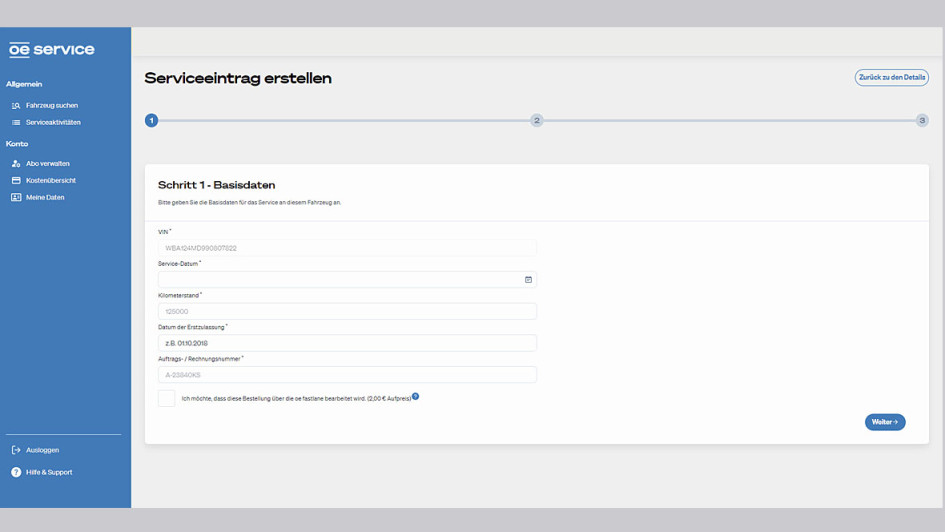Go to Abo verwalten
The image size is (945, 532).
click(47, 163)
